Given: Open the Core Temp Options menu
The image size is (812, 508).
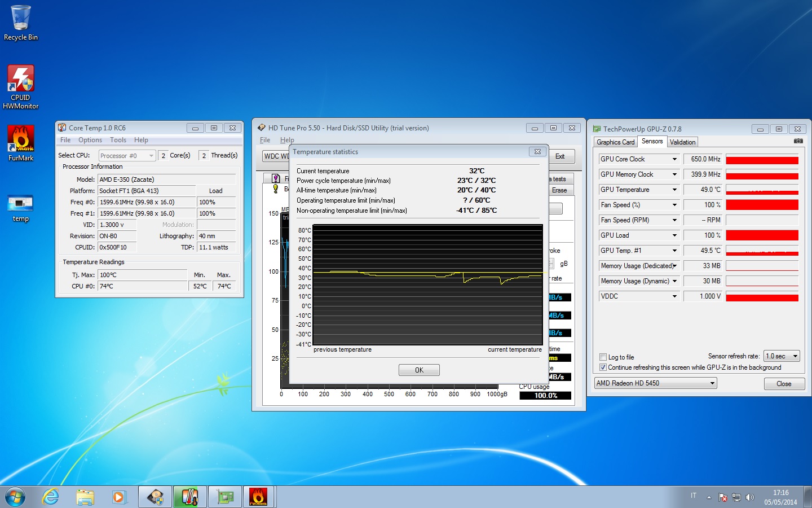Looking at the screenshot, I should click(90, 140).
